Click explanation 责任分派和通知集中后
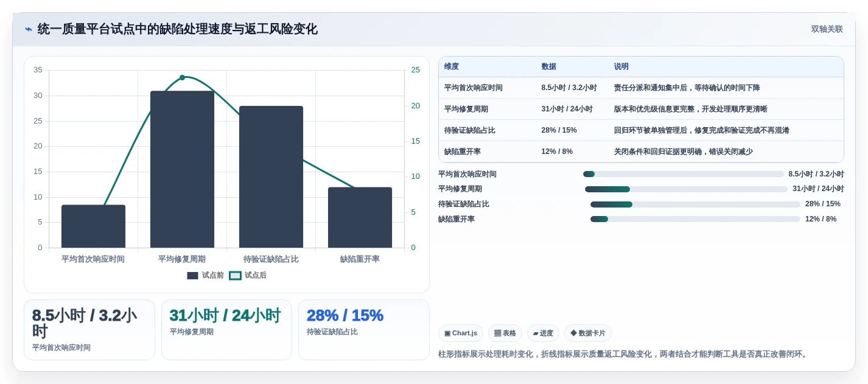This screenshot has width=868, height=384. click(x=687, y=88)
